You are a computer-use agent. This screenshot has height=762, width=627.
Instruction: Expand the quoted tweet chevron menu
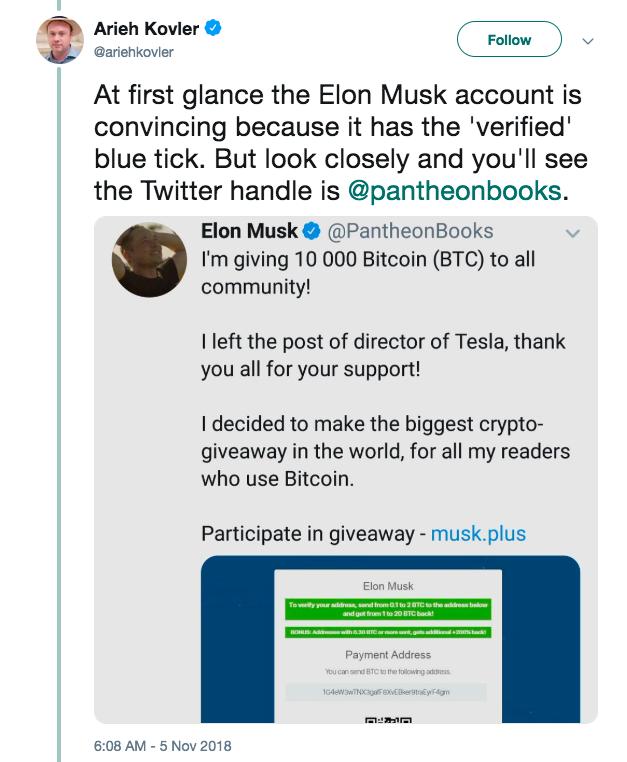pos(573,234)
